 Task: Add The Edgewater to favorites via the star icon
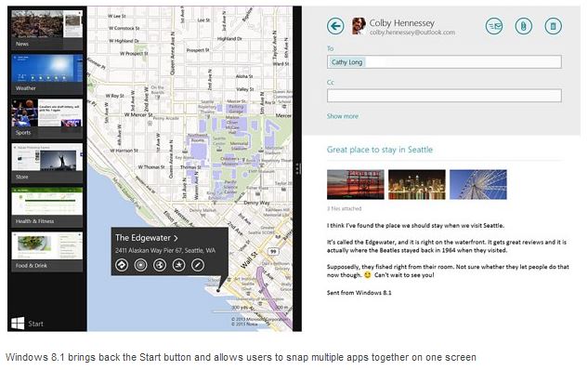(x=179, y=265)
